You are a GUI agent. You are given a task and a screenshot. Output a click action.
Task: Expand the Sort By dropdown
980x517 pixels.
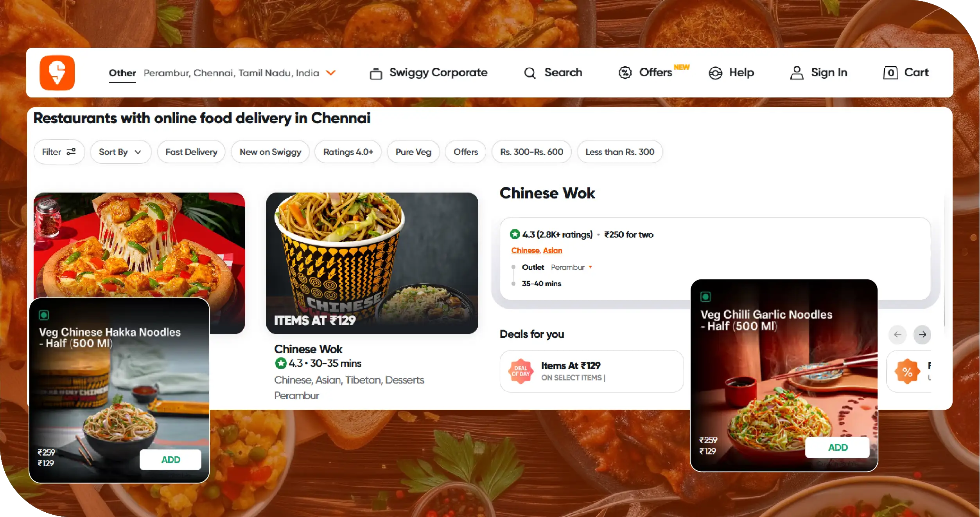[x=120, y=152]
